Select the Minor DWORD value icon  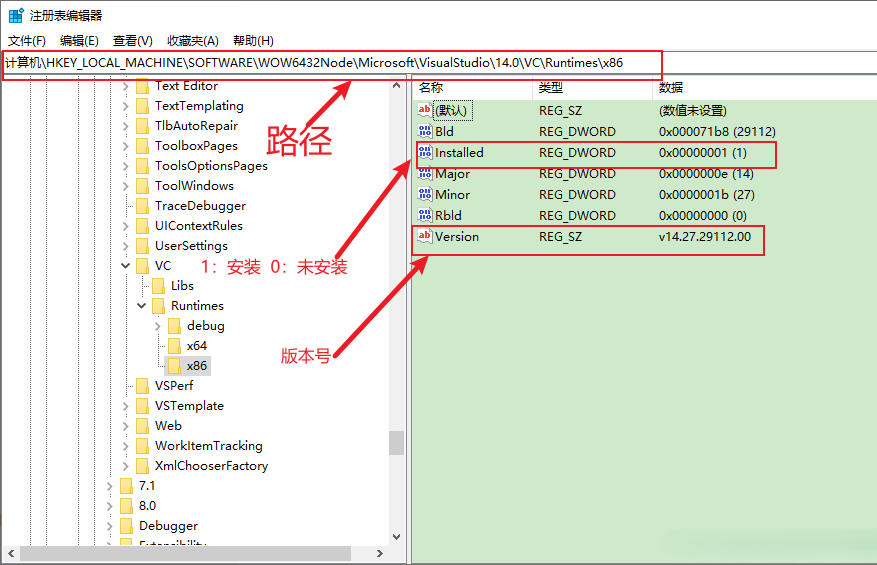pos(425,194)
